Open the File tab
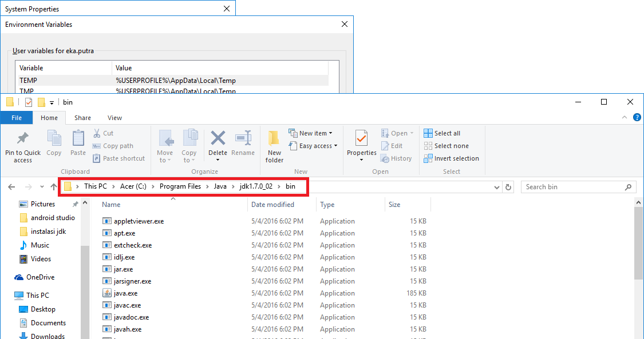Screen dimensions: 644x339 (17, 118)
